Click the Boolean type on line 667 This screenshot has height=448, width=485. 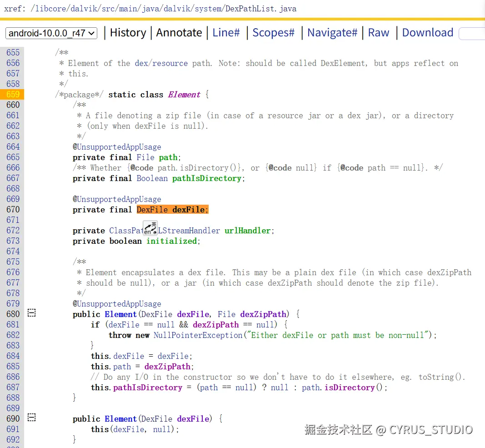pyautogui.click(x=152, y=178)
